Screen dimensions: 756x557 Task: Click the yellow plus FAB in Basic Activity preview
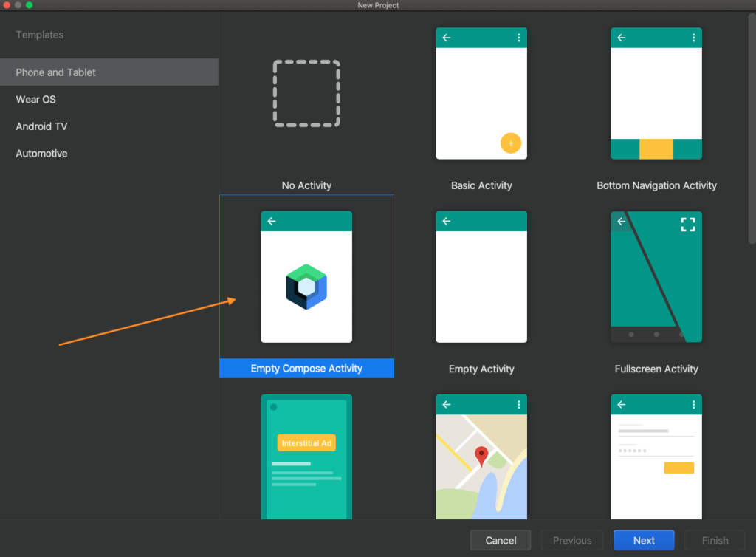point(511,143)
